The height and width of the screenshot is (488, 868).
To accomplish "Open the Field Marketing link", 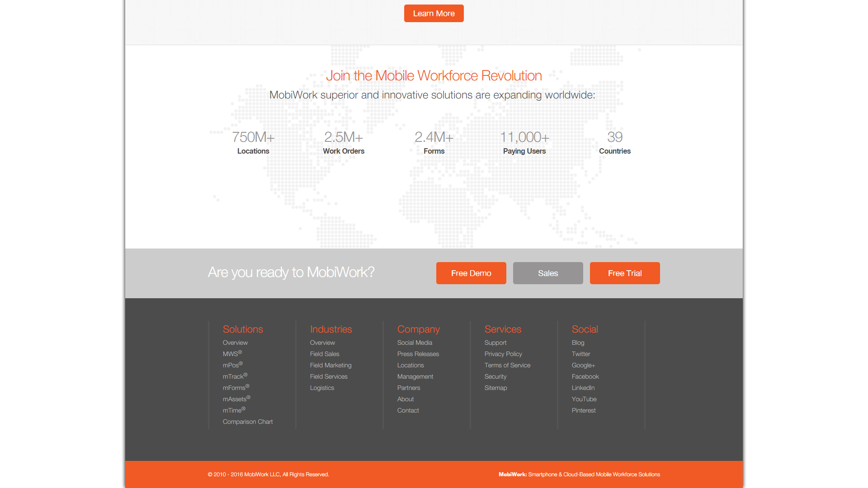I will coord(330,365).
